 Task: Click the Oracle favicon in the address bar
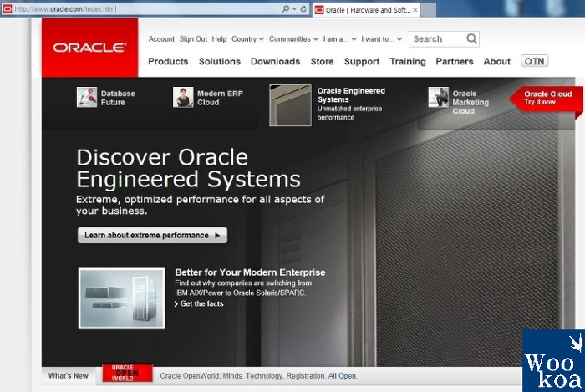[7, 8]
